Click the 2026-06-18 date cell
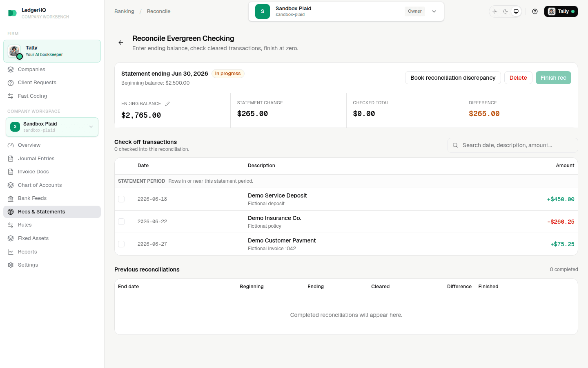The width and height of the screenshot is (588, 368). (x=152, y=199)
